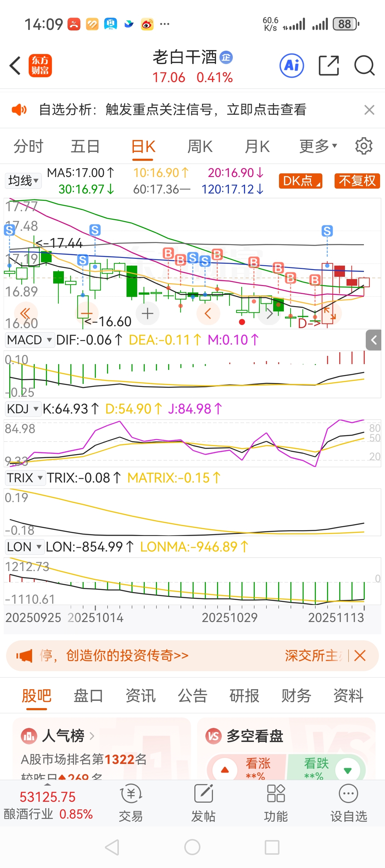Switch to 周K chart tab
The width and height of the screenshot is (385, 868).
(x=200, y=146)
